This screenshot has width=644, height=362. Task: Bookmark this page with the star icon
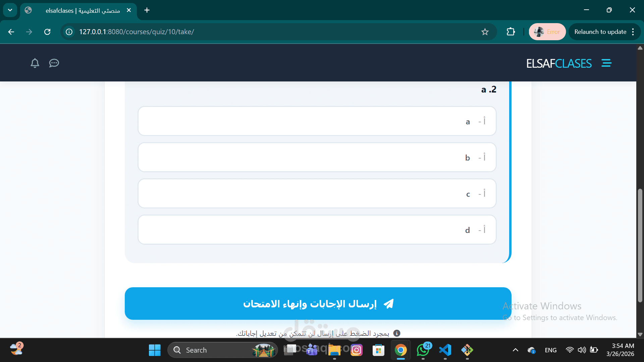[x=485, y=32]
